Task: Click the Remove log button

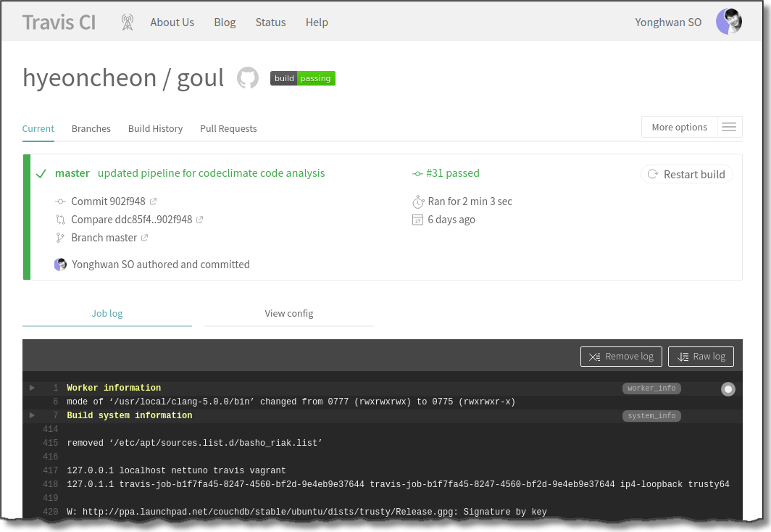Action: click(621, 357)
